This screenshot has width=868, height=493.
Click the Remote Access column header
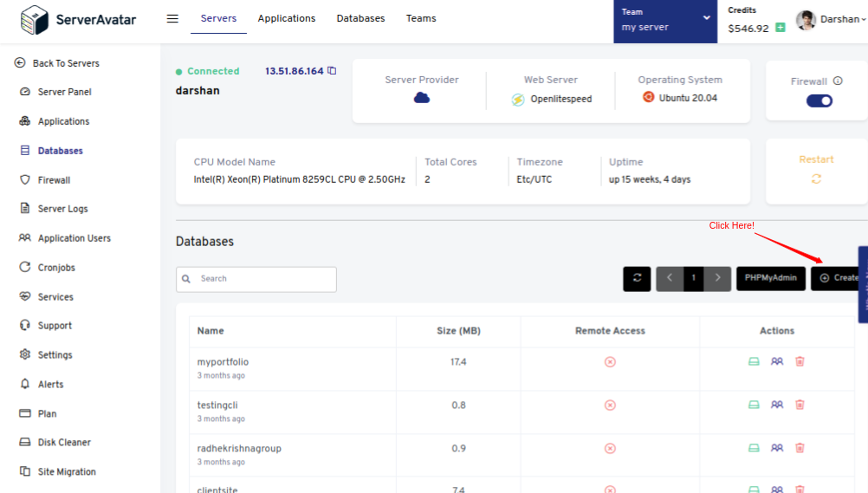(x=610, y=331)
